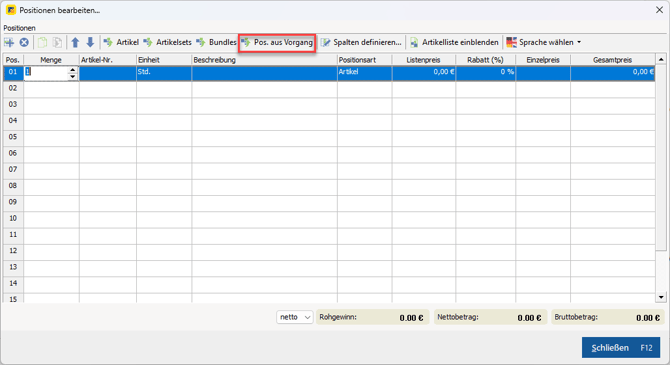
Task: Click scrollbar down arrow
Action: click(661, 297)
